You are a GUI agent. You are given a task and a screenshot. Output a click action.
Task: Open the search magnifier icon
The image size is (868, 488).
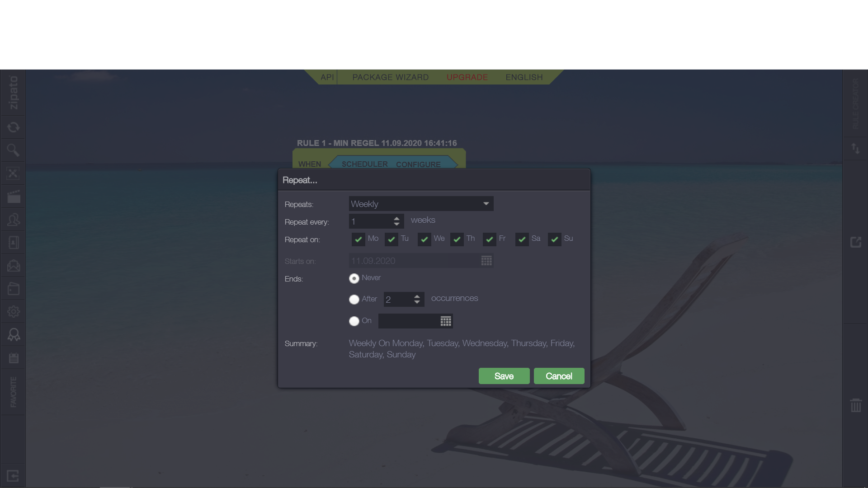click(x=13, y=150)
